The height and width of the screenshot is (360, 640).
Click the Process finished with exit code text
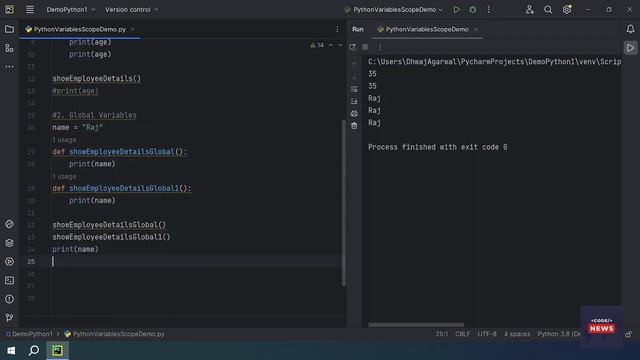(x=438, y=147)
